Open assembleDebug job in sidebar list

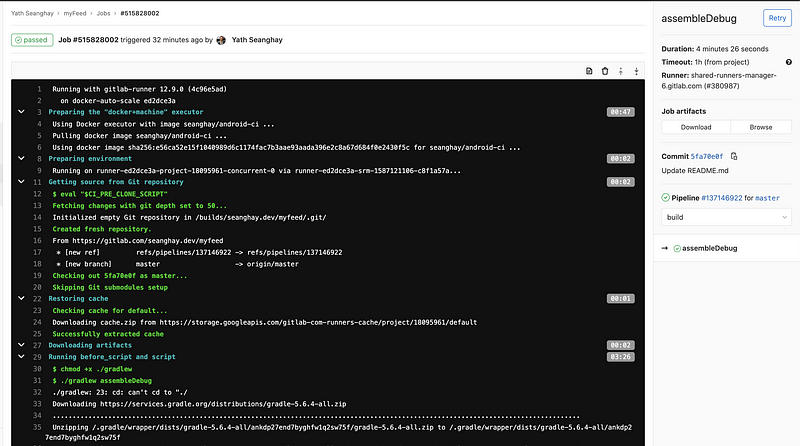pyautogui.click(x=709, y=249)
